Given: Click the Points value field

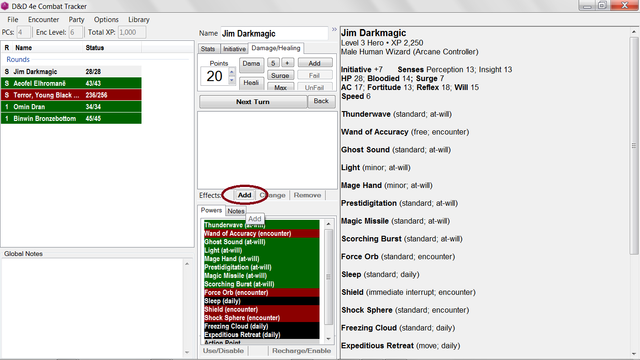Looking at the screenshot, I should pos(214,76).
